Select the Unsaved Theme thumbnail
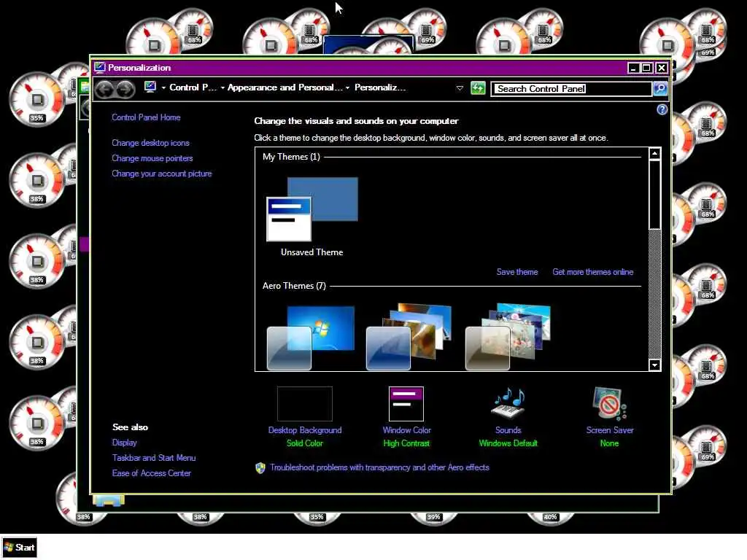Image resolution: width=747 pixels, height=560 pixels. pos(312,209)
